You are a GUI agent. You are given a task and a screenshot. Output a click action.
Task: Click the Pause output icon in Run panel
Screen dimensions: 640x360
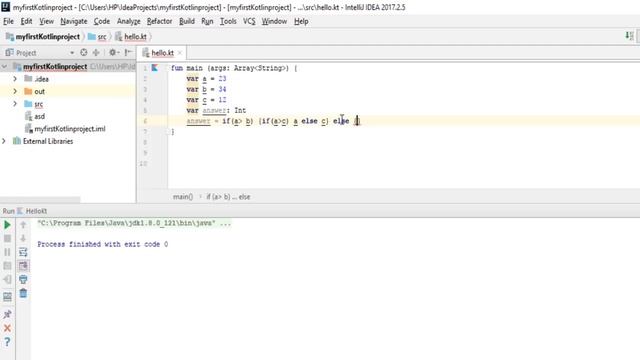7,252
